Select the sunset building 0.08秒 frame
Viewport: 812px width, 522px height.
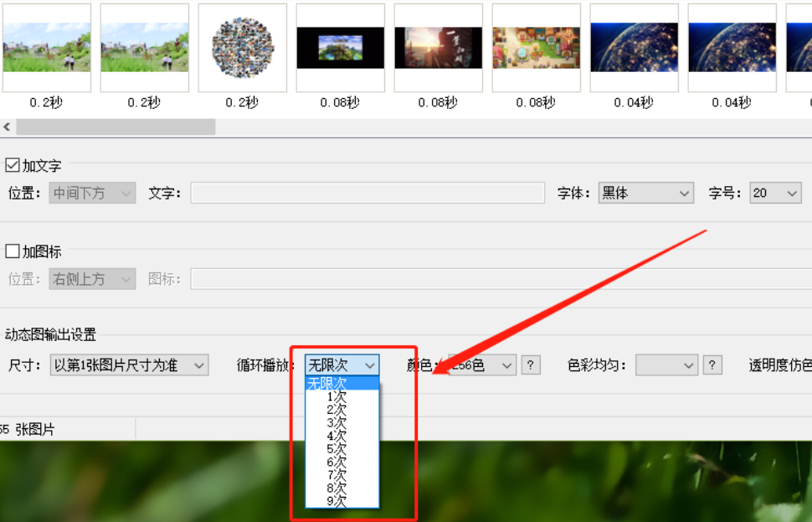[x=438, y=48]
